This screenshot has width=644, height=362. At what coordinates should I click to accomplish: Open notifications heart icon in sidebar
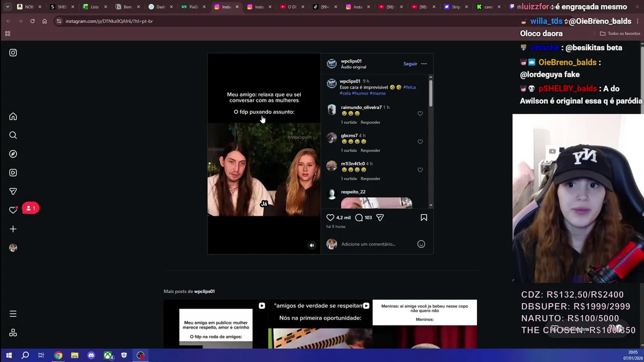13,210
